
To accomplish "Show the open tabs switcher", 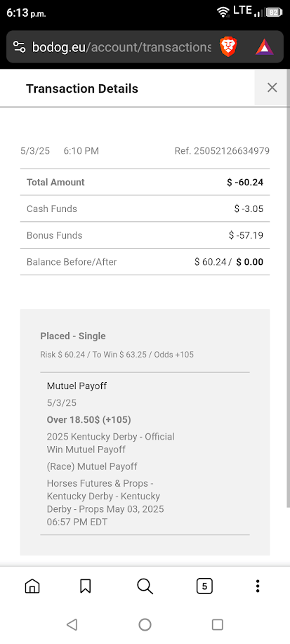I will pos(204,586).
